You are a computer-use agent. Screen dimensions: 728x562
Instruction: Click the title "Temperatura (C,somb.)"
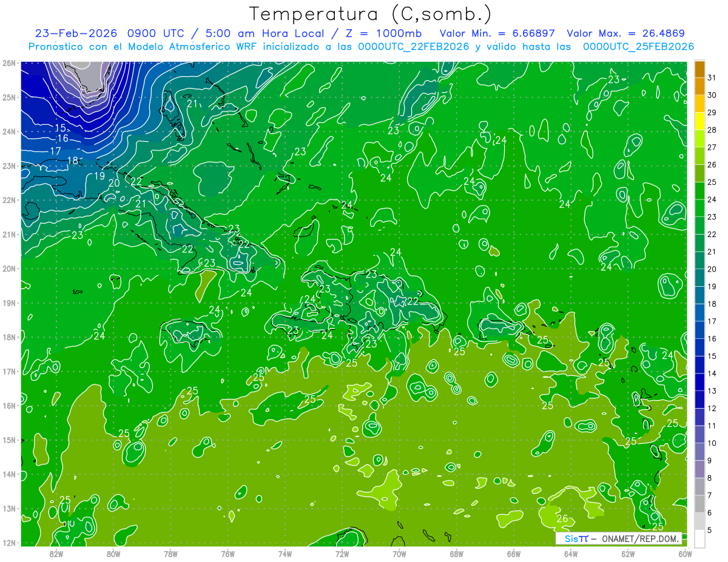point(371,14)
